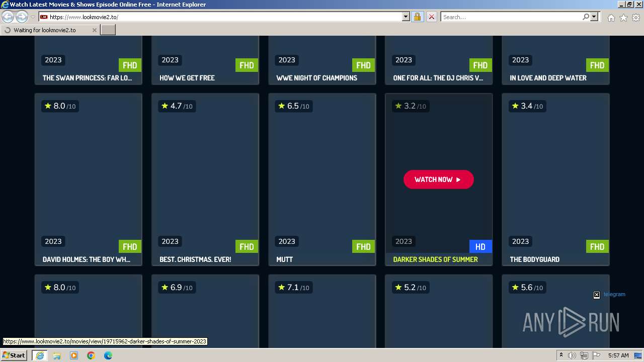Open the WWE Night of Champions title
This screenshot has height=362, width=644.
[316, 78]
